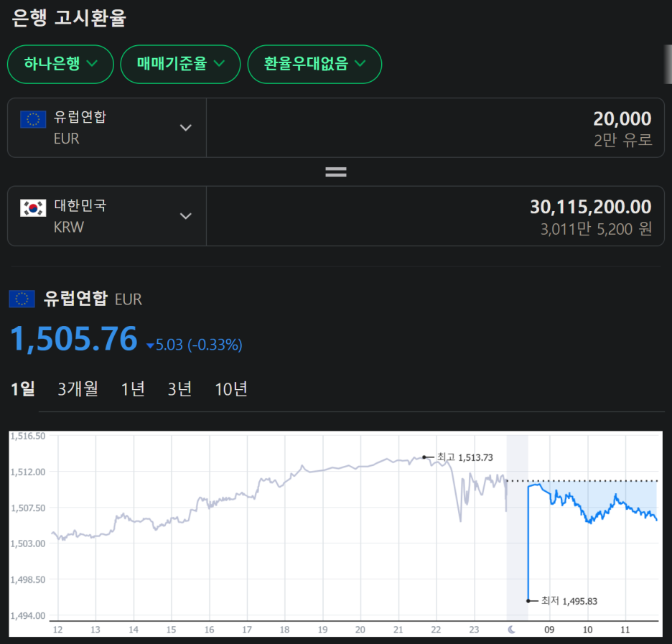Click the 22 hour label on chart axis

436,630
